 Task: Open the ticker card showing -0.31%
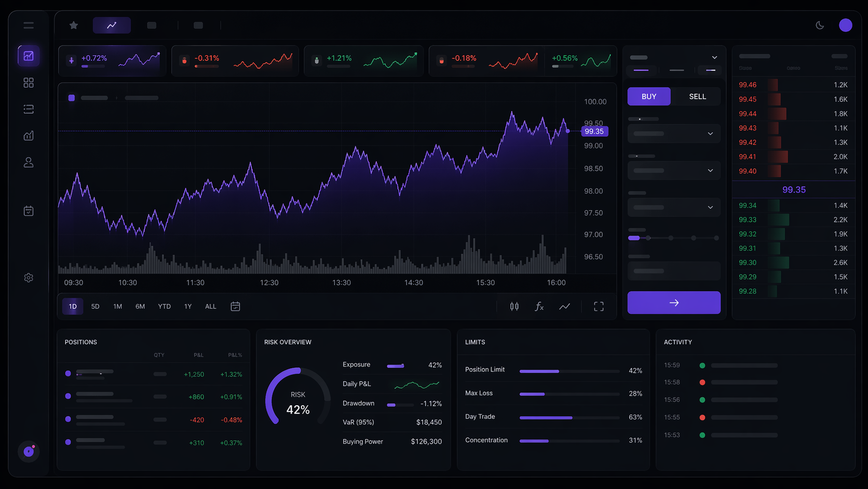[235, 61]
